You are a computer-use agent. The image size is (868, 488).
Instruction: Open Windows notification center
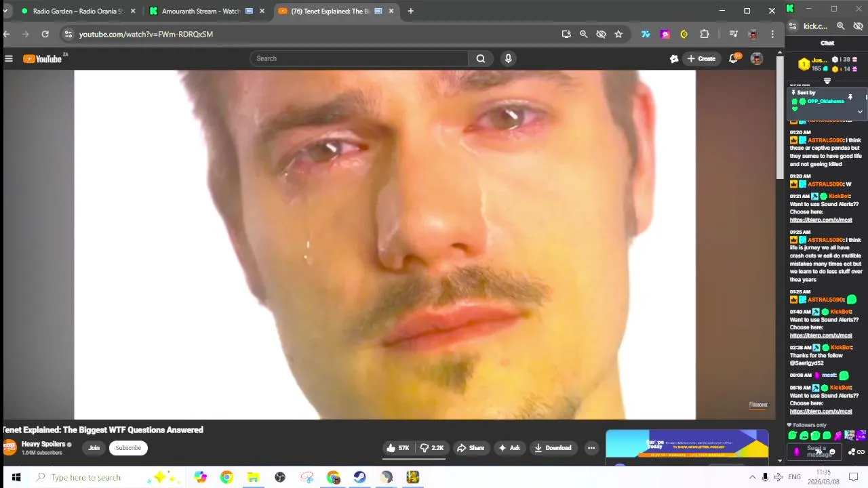click(854, 477)
